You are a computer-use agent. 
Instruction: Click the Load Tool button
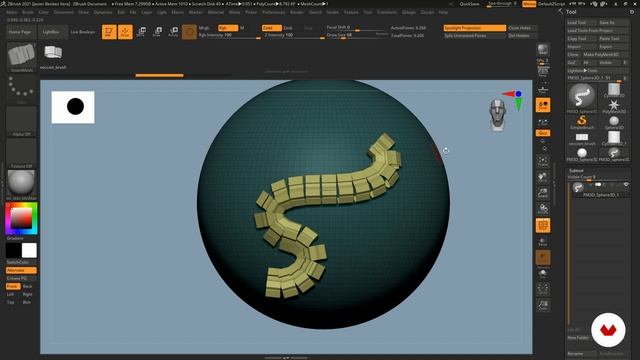click(x=582, y=22)
